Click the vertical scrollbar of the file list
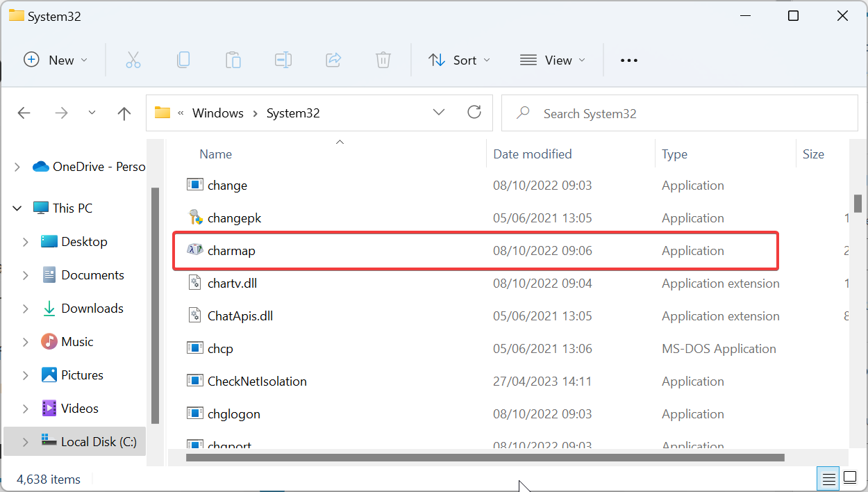This screenshot has height=492, width=868. [x=858, y=203]
